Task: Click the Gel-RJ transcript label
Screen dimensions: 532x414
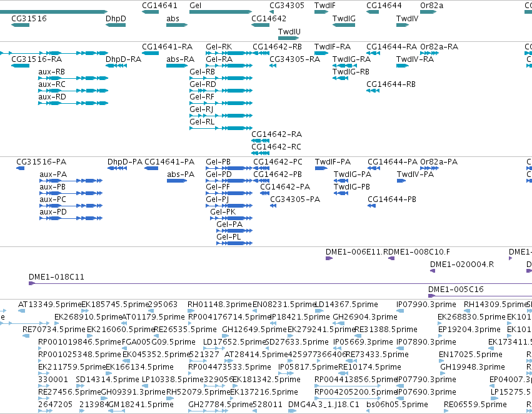Action: pyautogui.click(x=201, y=109)
